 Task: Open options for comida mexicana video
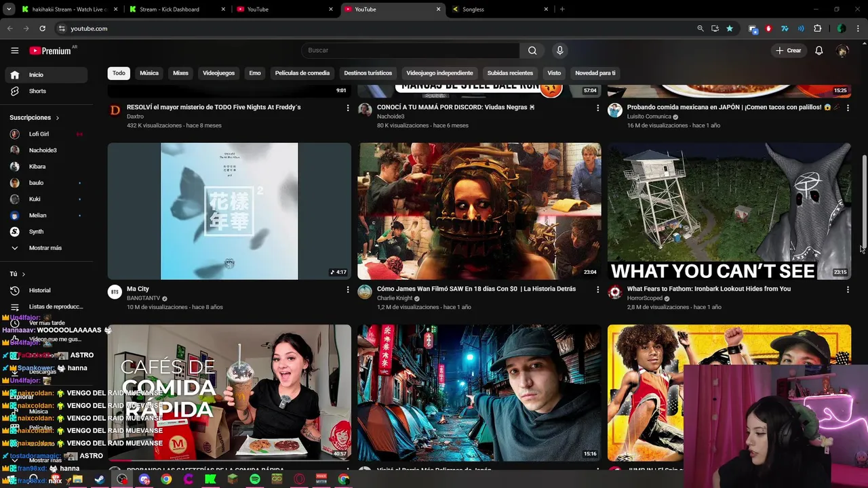click(x=848, y=108)
